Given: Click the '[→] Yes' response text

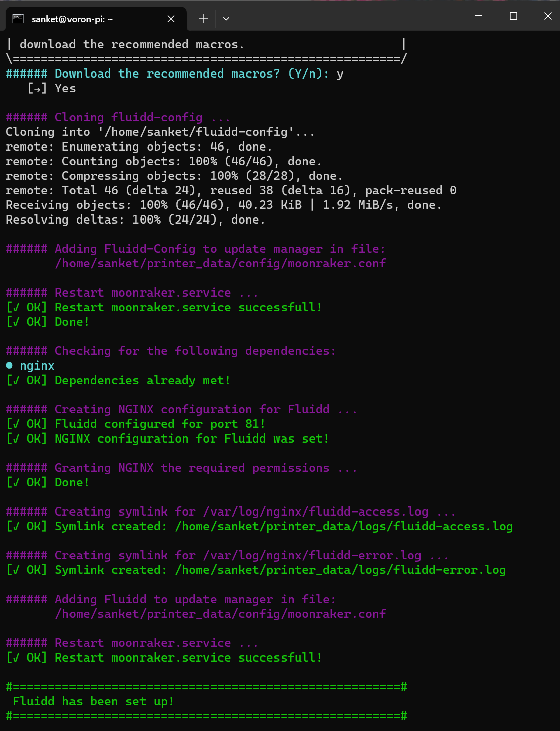Looking at the screenshot, I should (x=51, y=88).
